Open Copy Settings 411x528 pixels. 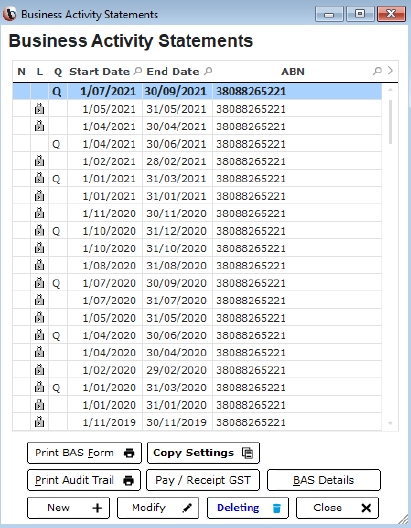[203, 453]
